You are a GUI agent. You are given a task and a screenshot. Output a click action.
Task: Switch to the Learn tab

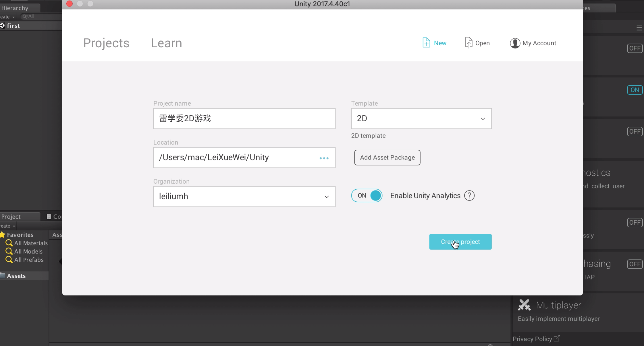pos(166,43)
